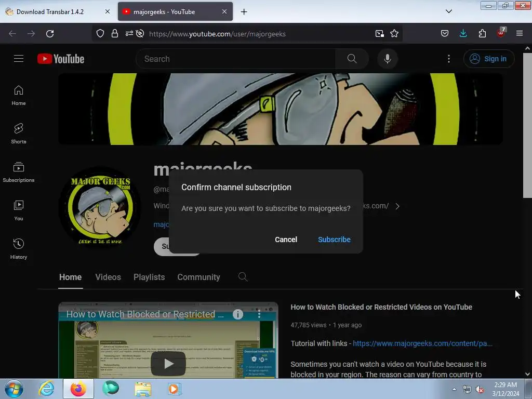Click the YouTube search input field
Viewport: 532px width, 399px height.
tap(235, 59)
